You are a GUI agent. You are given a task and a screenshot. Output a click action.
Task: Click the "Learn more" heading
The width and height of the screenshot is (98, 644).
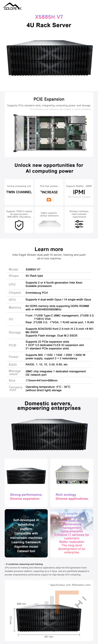(x=49, y=249)
